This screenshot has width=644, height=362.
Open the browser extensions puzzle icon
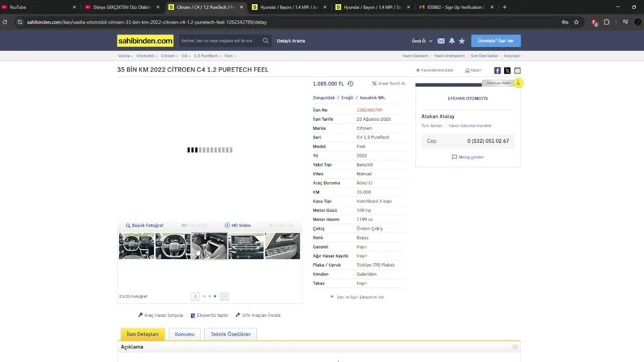click(607, 22)
